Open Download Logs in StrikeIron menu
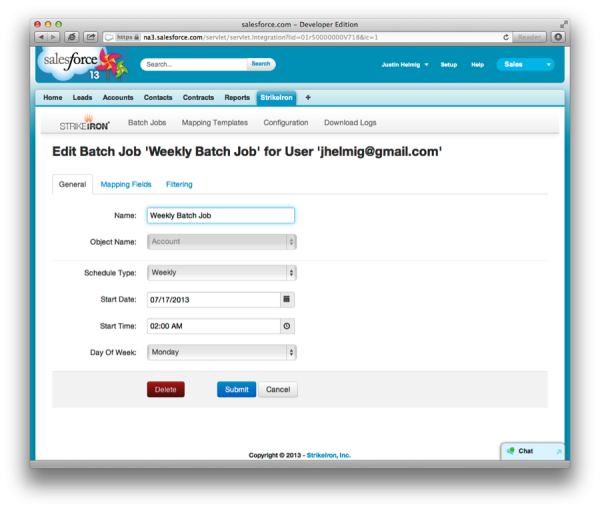Image resolution: width=600 pixels, height=511 pixels. tap(350, 123)
